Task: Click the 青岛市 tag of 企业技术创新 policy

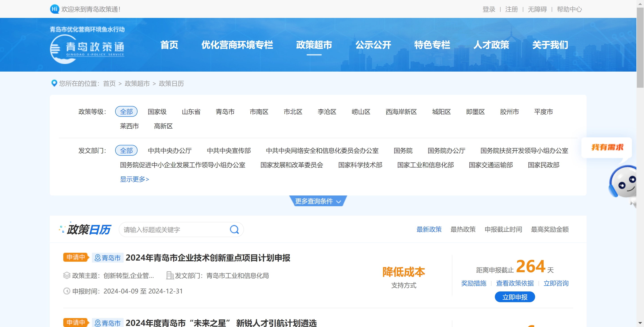Action: (x=108, y=258)
